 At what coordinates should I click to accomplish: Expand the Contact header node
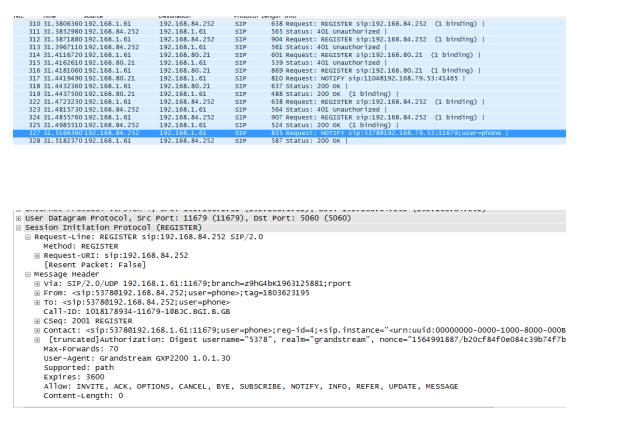click(37, 331)
